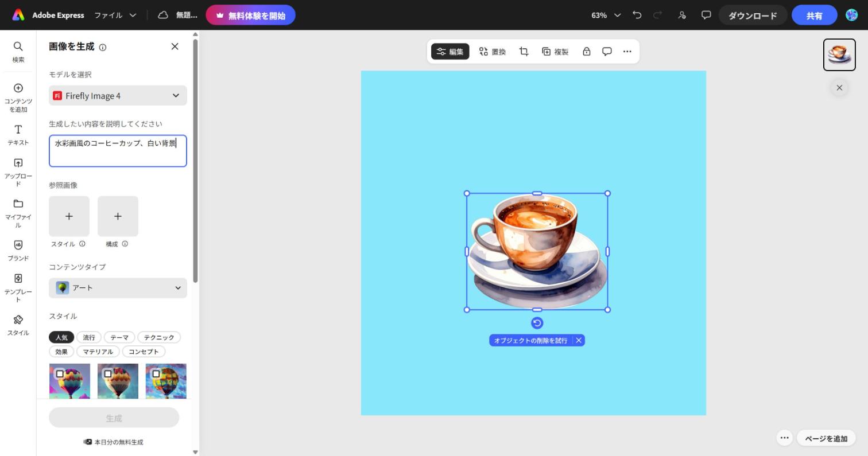
Task: Select the テクニック style tab
Action: [x=159, y=337]
